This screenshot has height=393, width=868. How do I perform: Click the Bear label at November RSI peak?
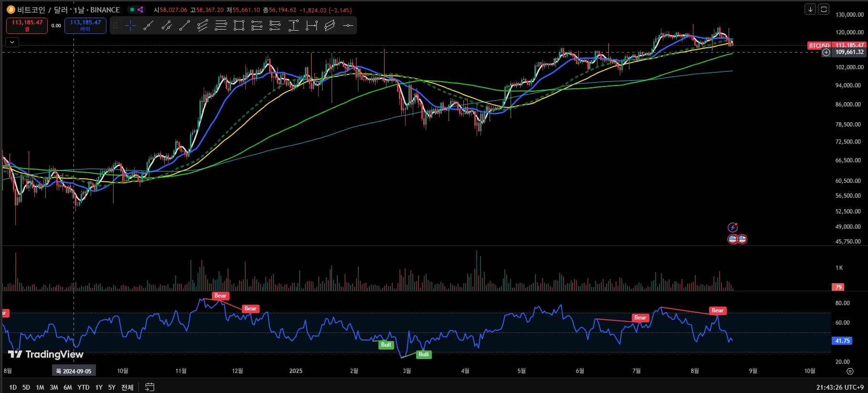pyautogui.click(x=220, y=296)
